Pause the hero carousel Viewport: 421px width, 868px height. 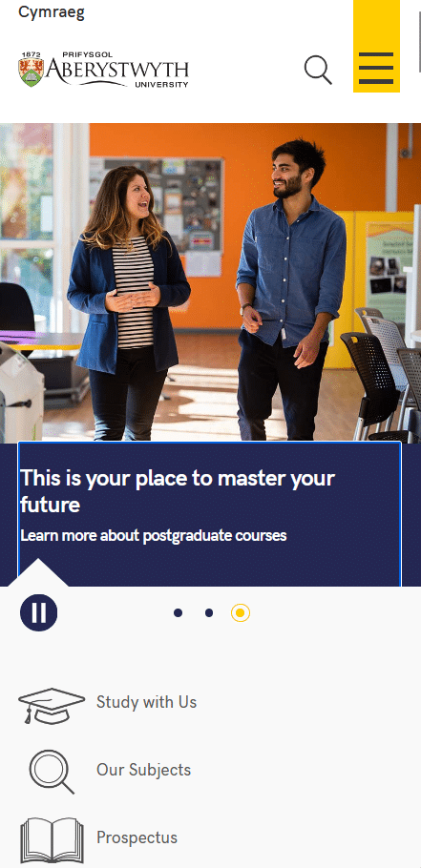[39, 612]
